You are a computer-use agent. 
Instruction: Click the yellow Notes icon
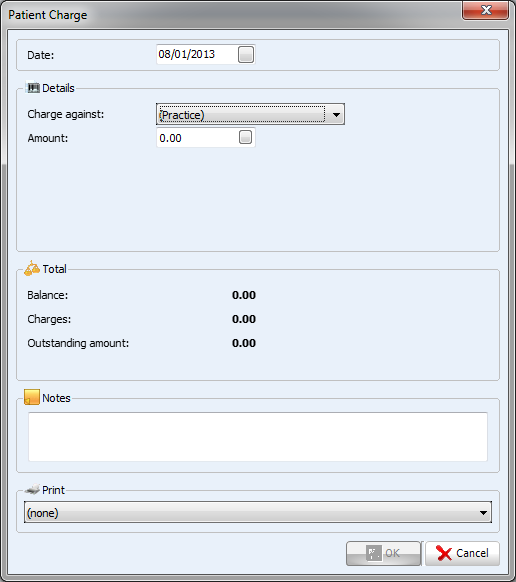[x=32, y=397]
